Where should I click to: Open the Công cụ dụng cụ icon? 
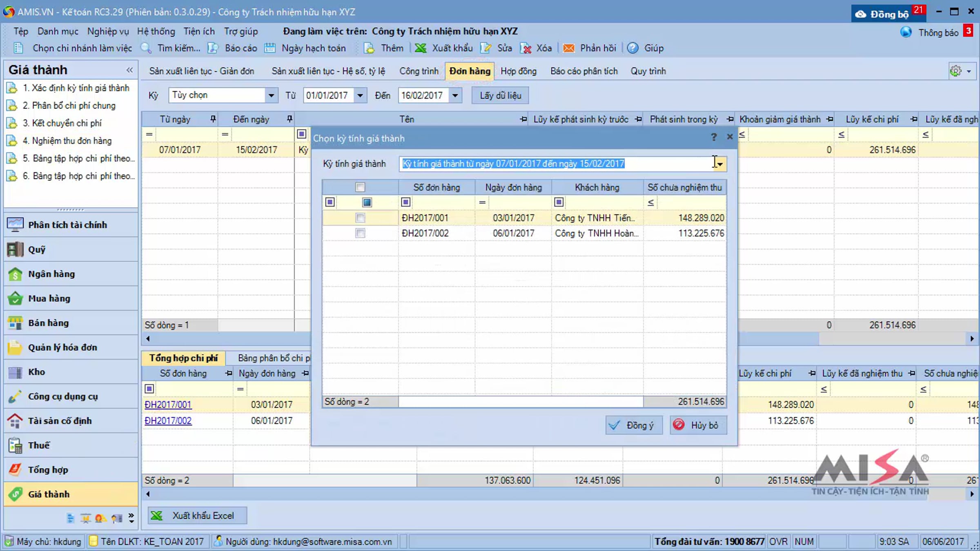pyautogui.click(x=15, y=396)
